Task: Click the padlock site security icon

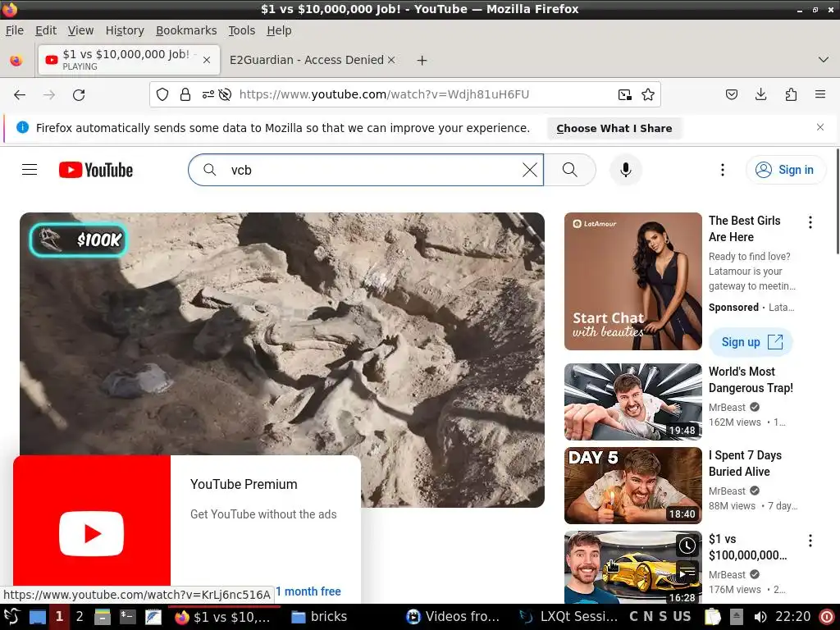Action: pyautogui.click(x=185, y=95)
